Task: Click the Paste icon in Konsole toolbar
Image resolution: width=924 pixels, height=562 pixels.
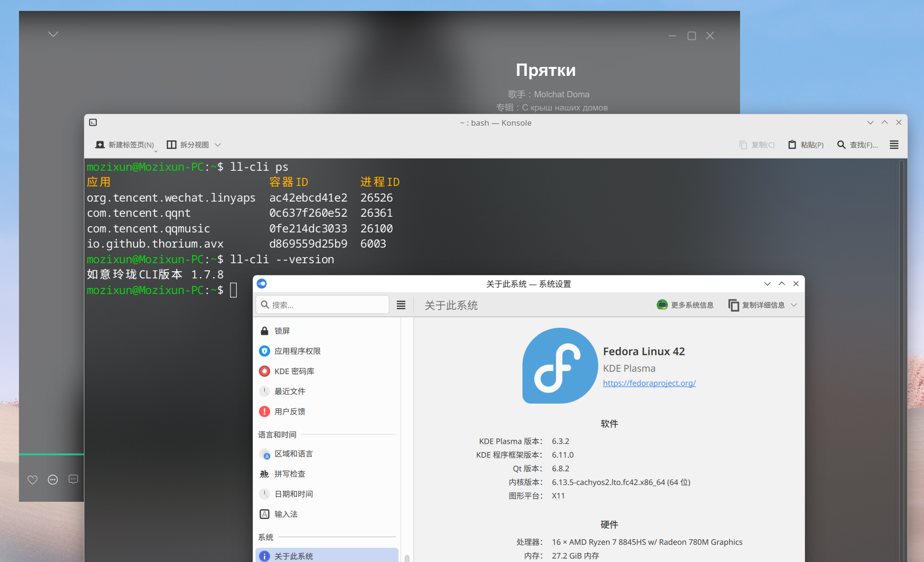Action: (x=792, y=145)
